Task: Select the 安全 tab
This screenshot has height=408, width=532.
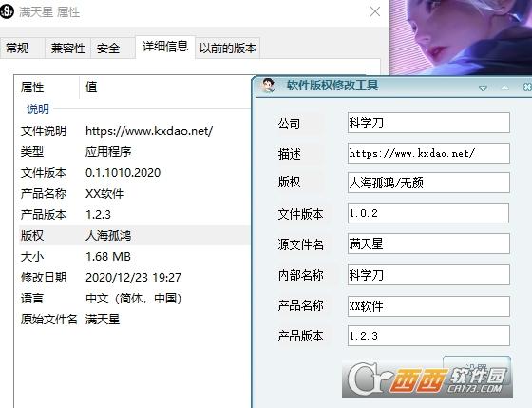Action: tap(112, 49)
